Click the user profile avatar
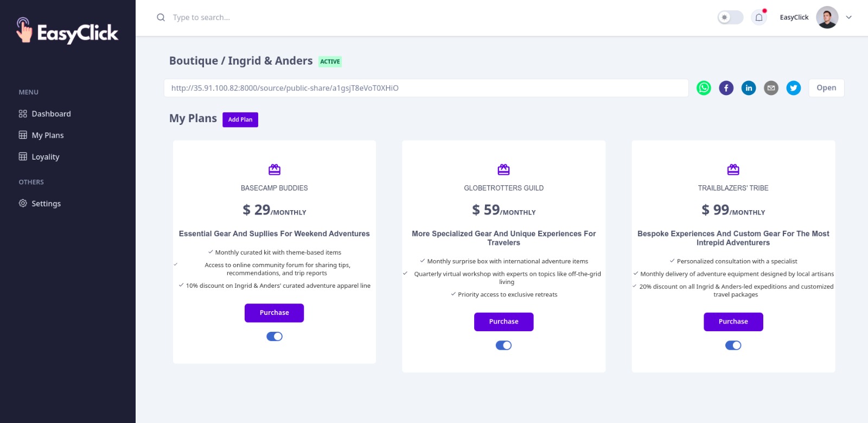 pos(827,17)
